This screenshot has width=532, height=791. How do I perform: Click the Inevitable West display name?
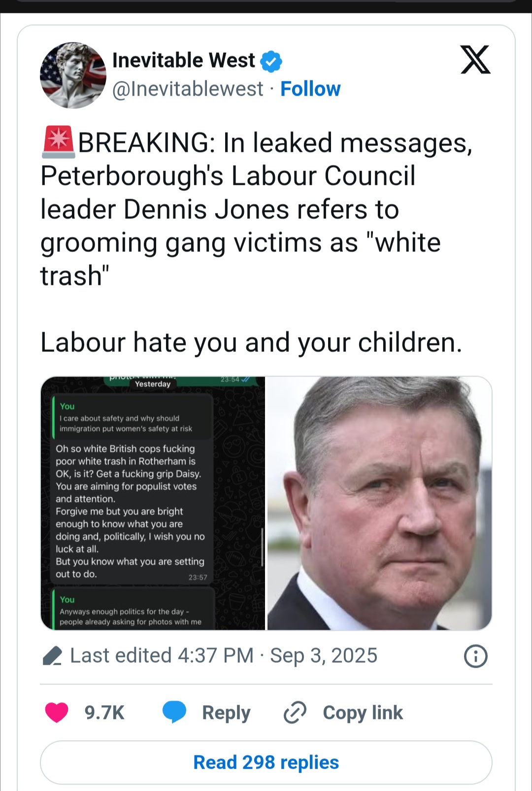184,61
